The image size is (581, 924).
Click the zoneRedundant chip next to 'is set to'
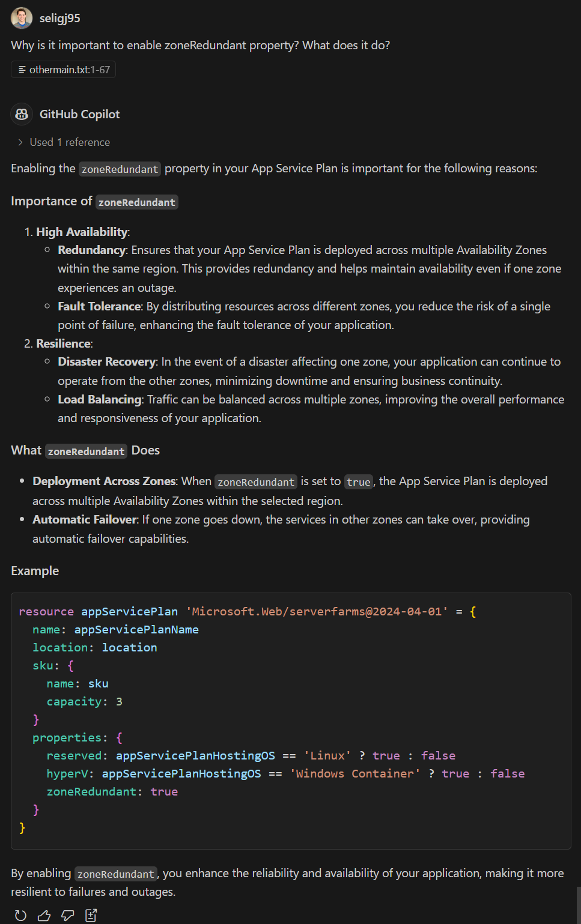pyautogui.click(x=255, y=482)
